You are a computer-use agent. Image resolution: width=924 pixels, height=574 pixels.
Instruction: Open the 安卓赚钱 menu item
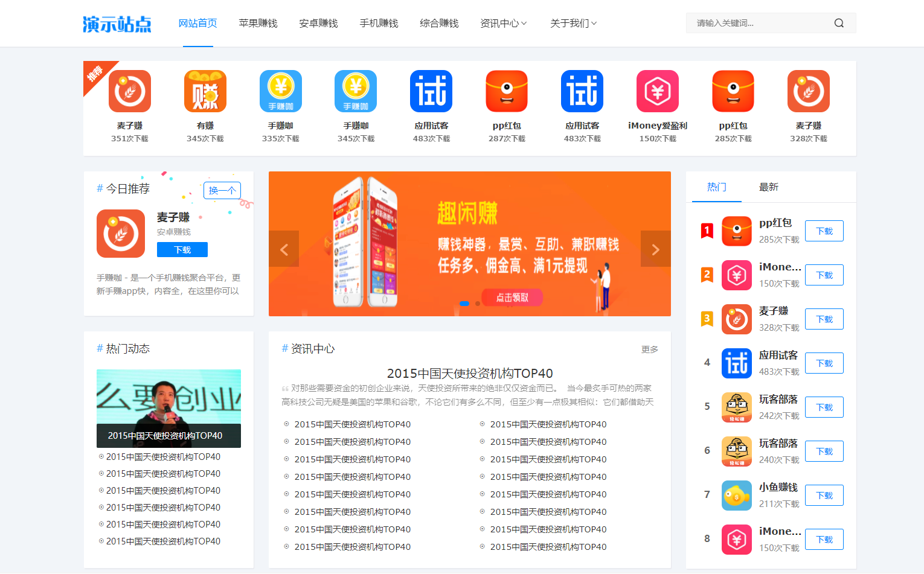(318, 24)
